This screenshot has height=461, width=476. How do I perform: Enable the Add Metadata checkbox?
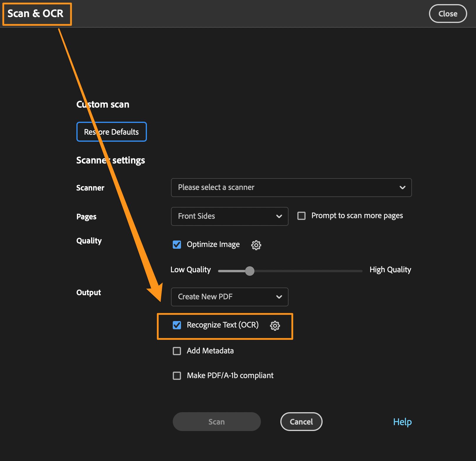(x=177, y=351)
